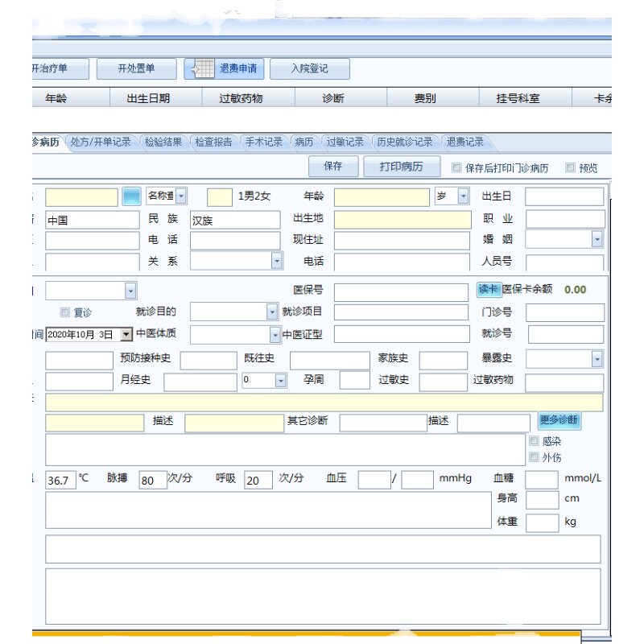Tick the 感染 checkbox

coord(534,441)
